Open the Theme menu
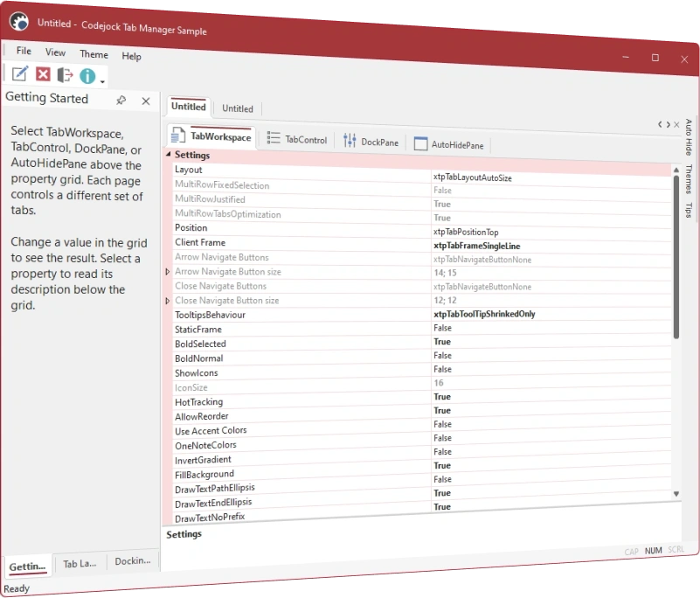 tap(94, 54)
